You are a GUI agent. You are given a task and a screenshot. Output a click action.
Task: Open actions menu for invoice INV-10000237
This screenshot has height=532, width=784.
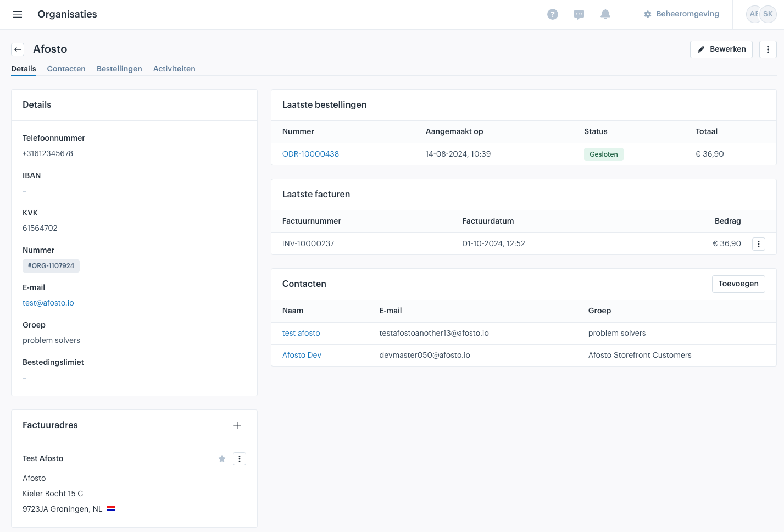pyautogui.click(x=759, y=244)
